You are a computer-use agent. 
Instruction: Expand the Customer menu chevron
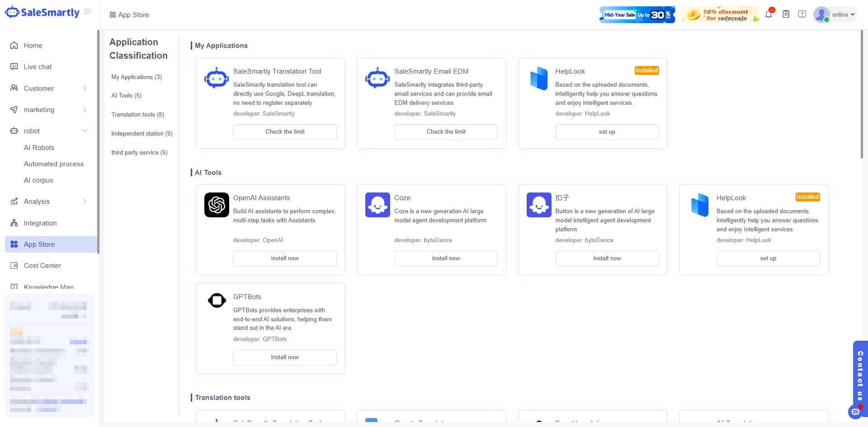tap(85, 88)
